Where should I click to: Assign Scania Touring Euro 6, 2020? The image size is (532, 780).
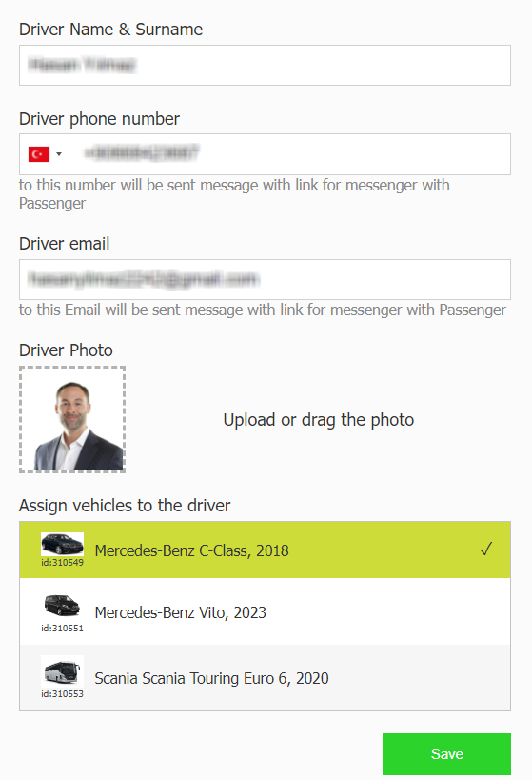(265, 678)
